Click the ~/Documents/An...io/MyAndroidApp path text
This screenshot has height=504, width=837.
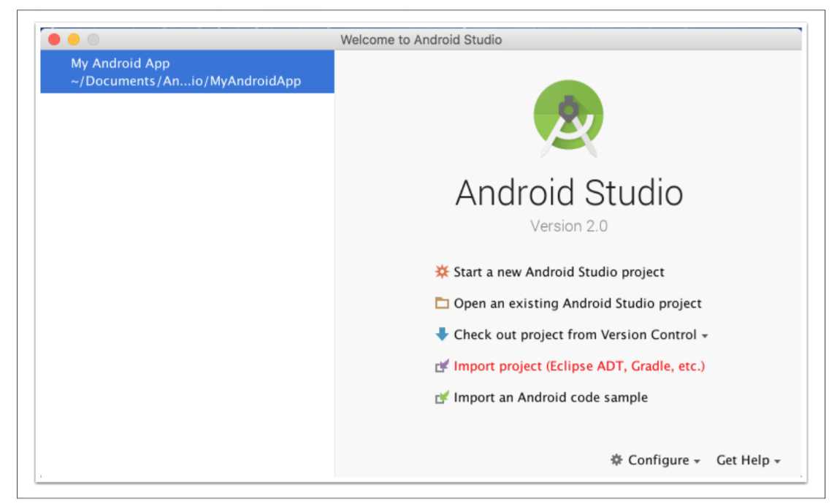point(186,81)
